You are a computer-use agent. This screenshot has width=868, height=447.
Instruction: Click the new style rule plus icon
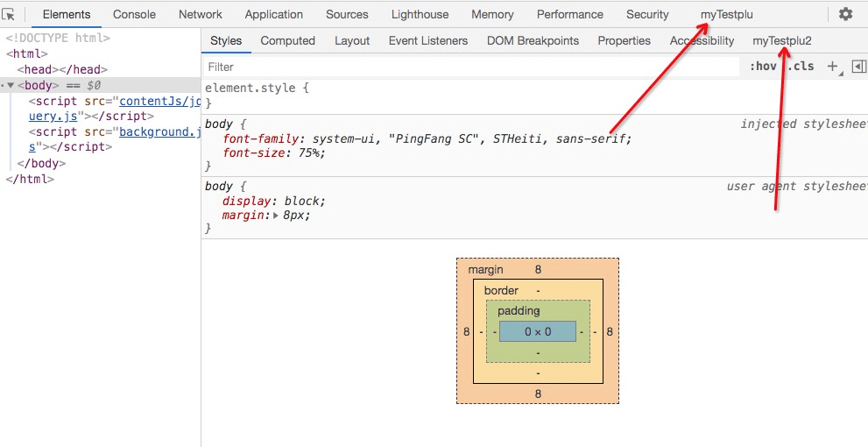point(832,67)
